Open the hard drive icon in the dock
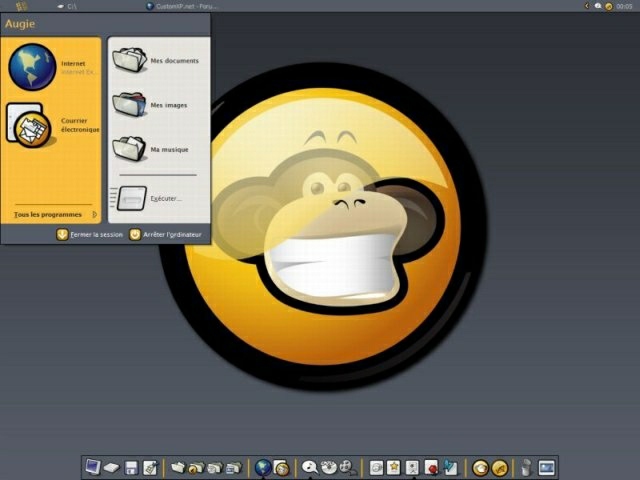Image resolution: width=640 pixels, height=480 pixels. pos(111,468)
